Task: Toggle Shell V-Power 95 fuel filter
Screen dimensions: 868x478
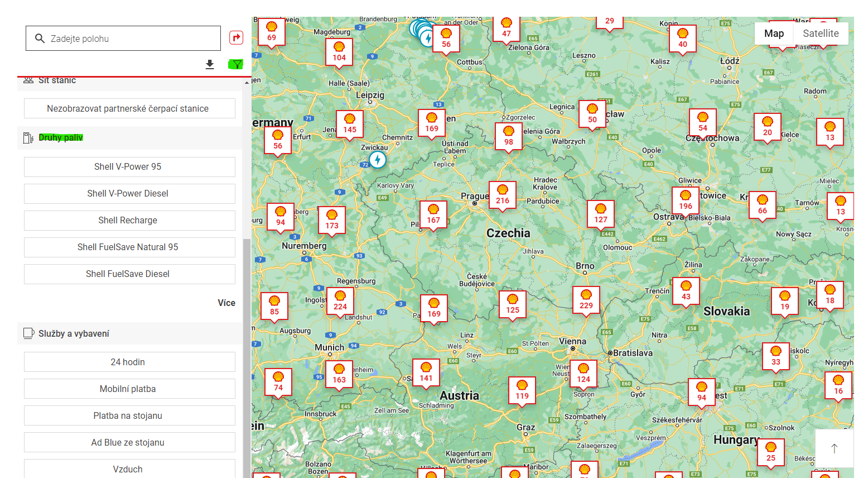Action: (x=129, y=167)
